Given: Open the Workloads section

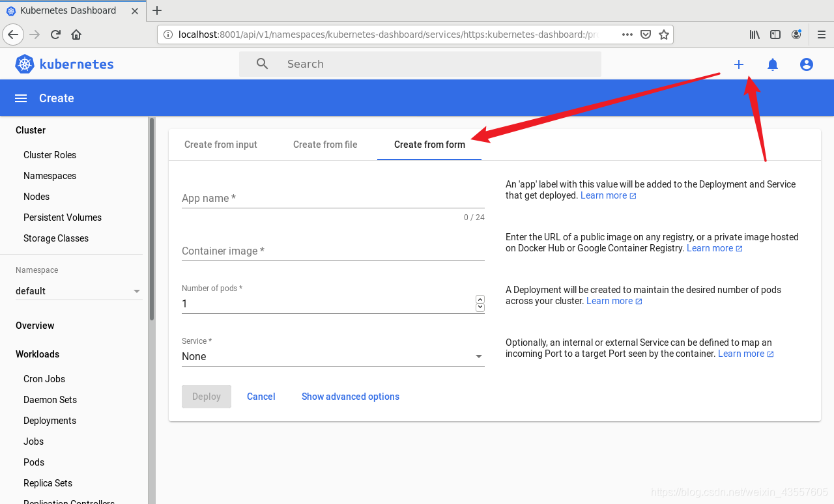Looking at the screenshot, I should (37, 354).
